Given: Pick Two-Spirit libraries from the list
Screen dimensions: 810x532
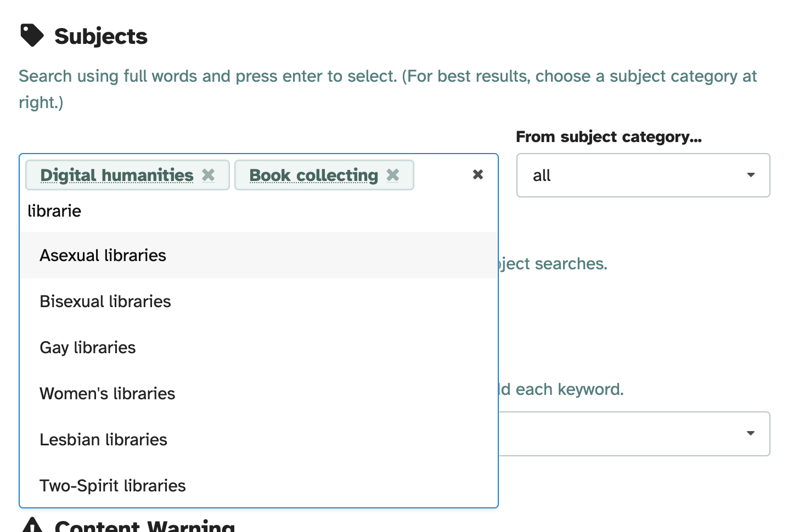Looking at the screenshot, I should coord(113,486).
